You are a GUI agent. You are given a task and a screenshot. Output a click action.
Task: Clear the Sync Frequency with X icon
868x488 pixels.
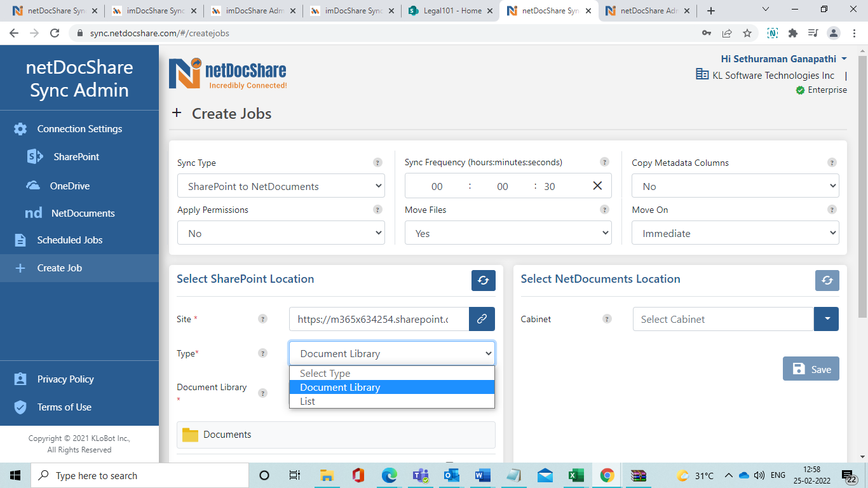[597, 186]
